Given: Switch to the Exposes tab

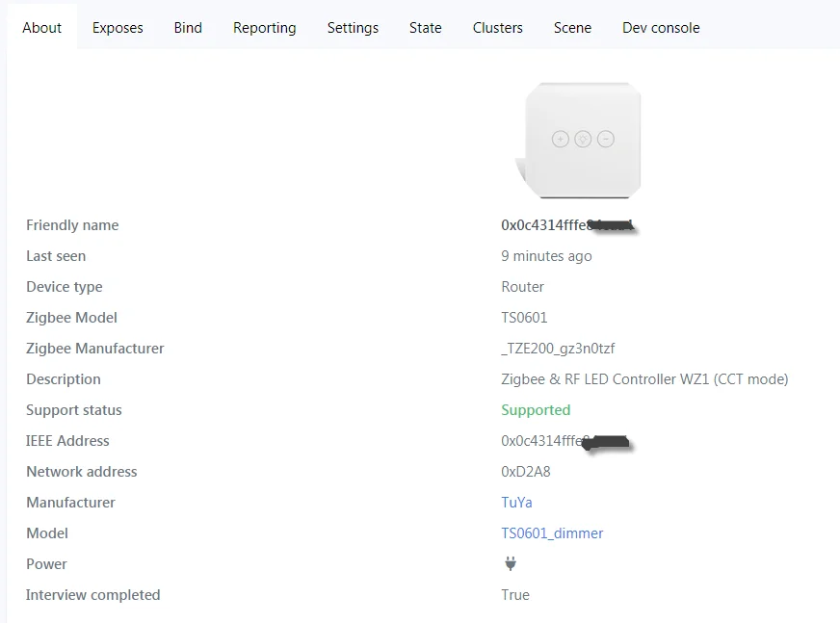Looking at the screenshot, I should (118, 28).
